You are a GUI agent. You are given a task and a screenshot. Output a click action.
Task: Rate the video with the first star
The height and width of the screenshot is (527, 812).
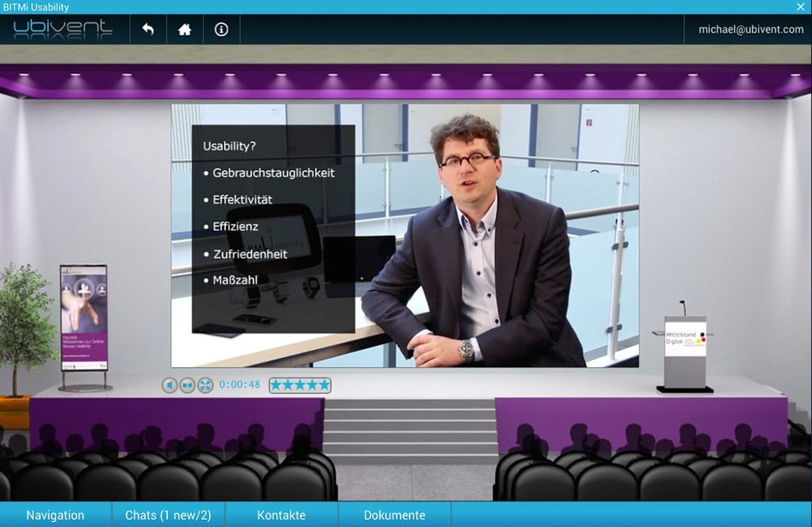coord(277,385)
